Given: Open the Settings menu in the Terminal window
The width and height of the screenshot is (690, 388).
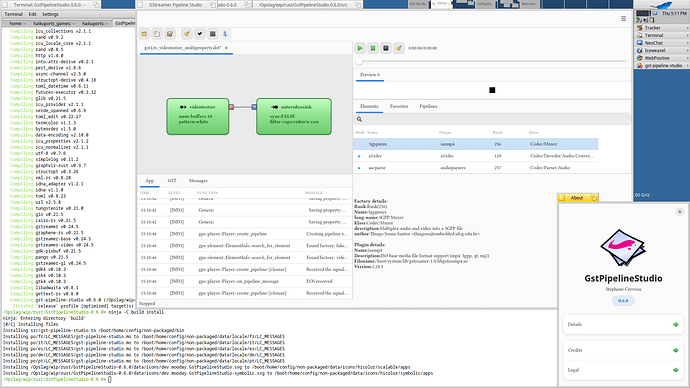Looking at the screenshot, I should pos(50,14).
